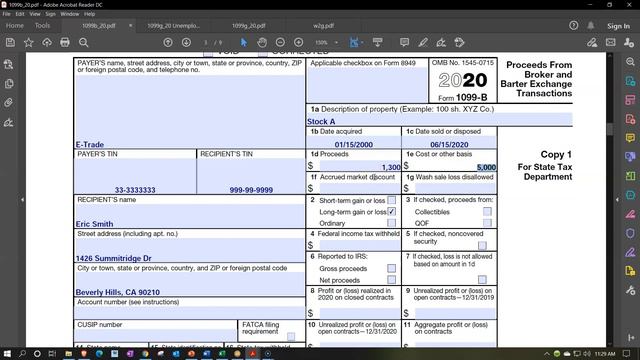The height and width of the screenshot is (360, 640).
Task: Check the Collectibles box
Action: click(x=487, y=211)
